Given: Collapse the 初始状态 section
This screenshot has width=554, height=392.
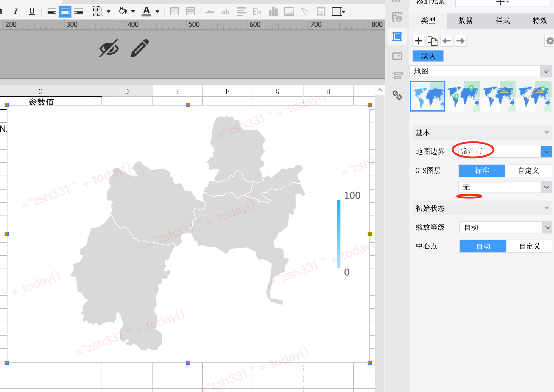Looking at the screenshot, I should coord(546,208).
